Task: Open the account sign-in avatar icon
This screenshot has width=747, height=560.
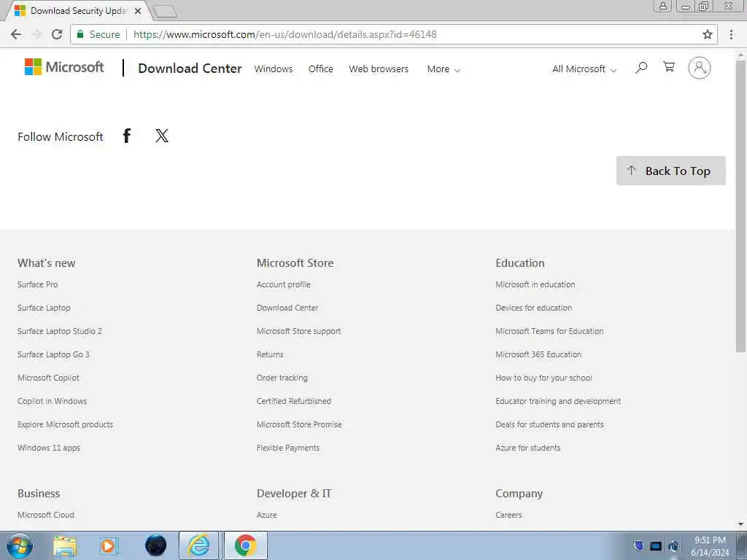Action: [x=700, y=68]
